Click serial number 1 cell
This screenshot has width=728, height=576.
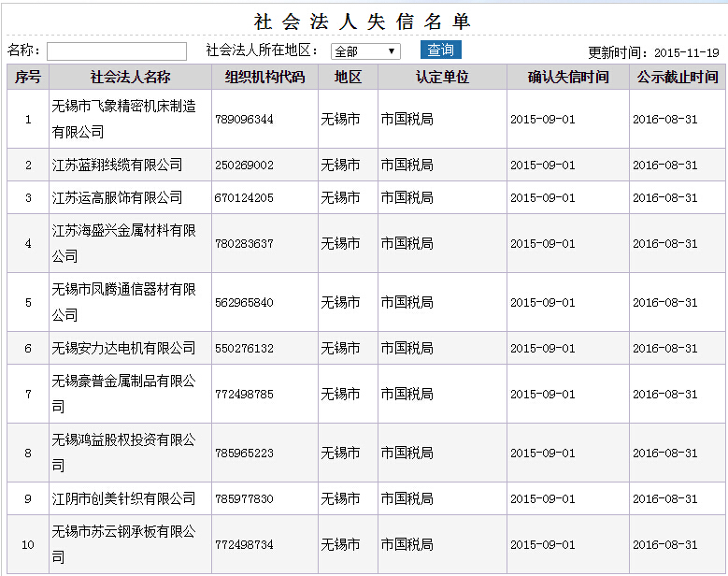coord(28,120)
